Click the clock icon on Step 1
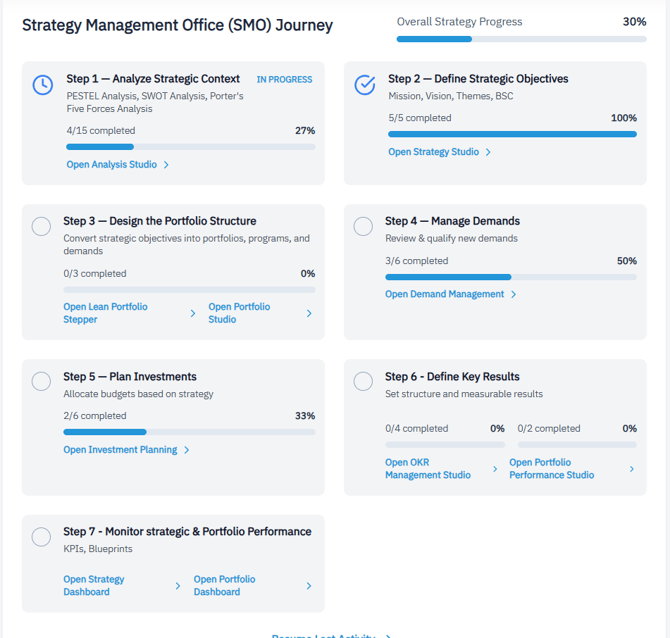670x638 pixels. [x=43, y=85]
